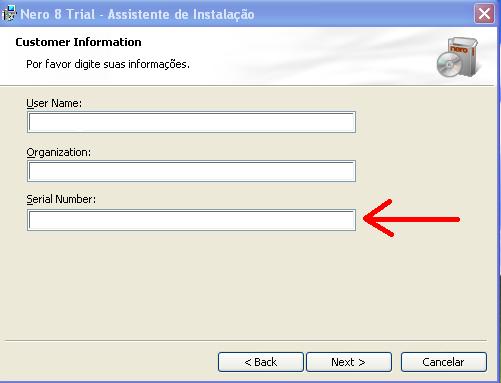Viewport: 501px width, 383px height.
Task: Go to the previous step with Back
Action: [x=261, y=362]
